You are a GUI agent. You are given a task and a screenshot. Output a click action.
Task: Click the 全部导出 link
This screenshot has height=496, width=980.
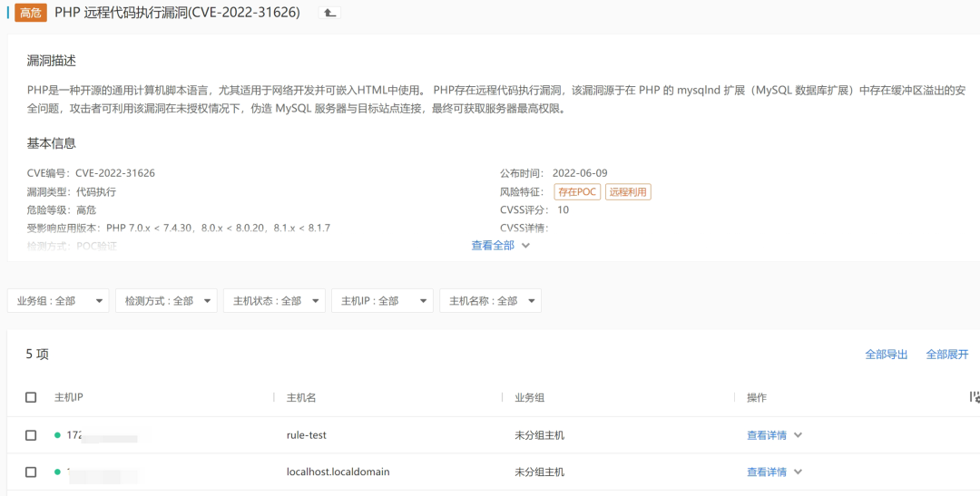[887, 355]
